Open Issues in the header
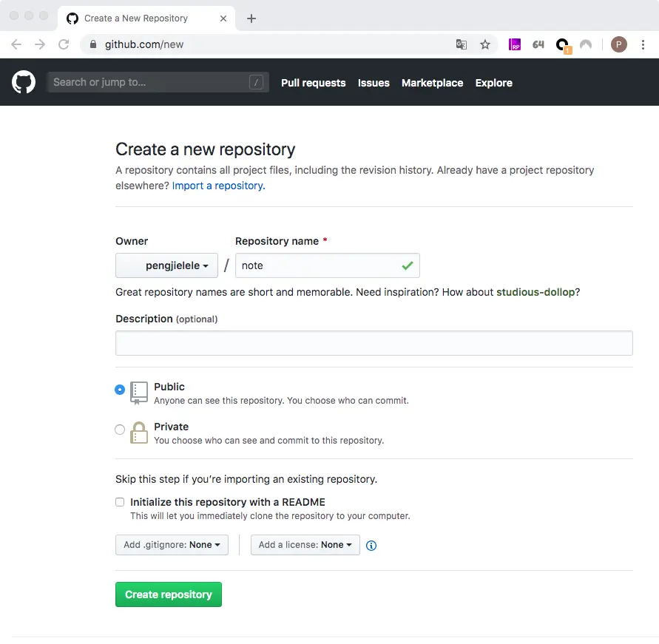Screen dimensions: 659x644 point(374,83)
